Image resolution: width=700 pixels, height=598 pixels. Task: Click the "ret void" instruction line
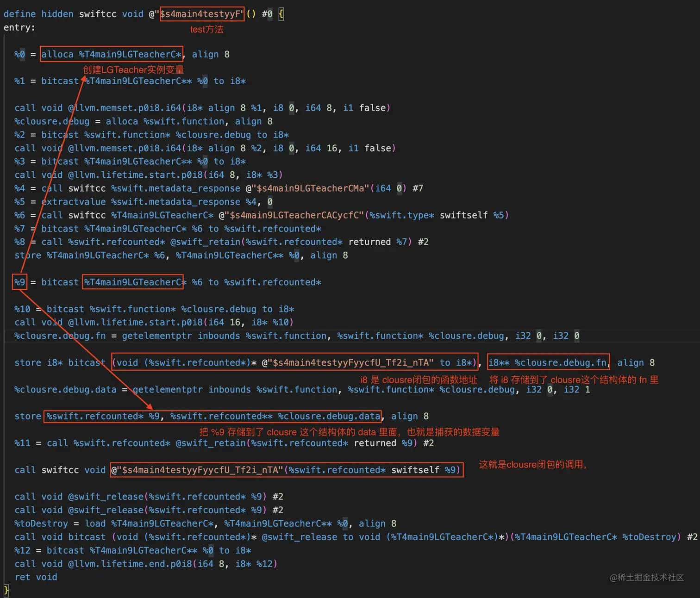pos(36,577)
